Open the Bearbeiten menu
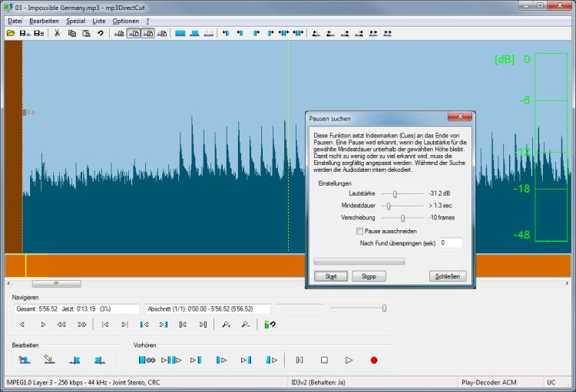The width and height of the screenshot is (576, 392). click(x=44, y=21)
